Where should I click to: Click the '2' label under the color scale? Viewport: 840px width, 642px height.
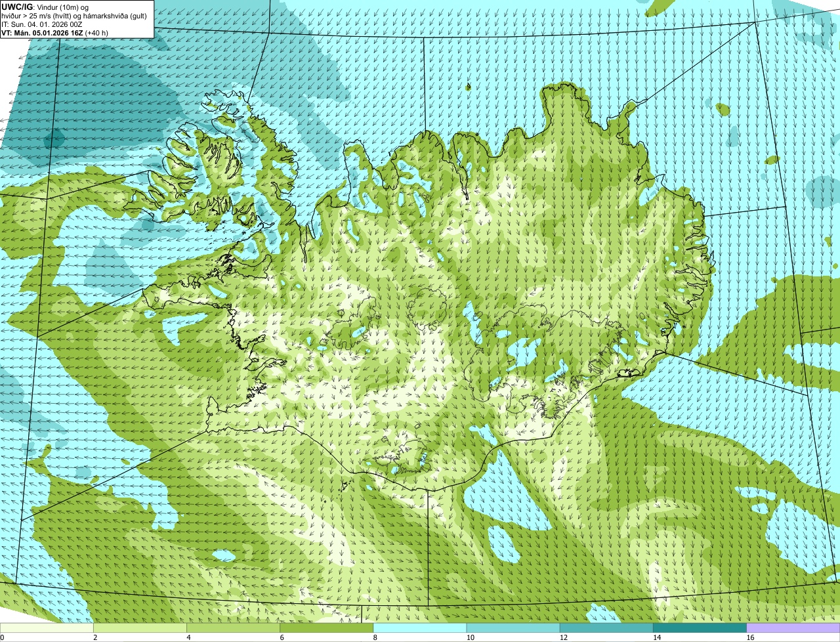pos(96,637)
